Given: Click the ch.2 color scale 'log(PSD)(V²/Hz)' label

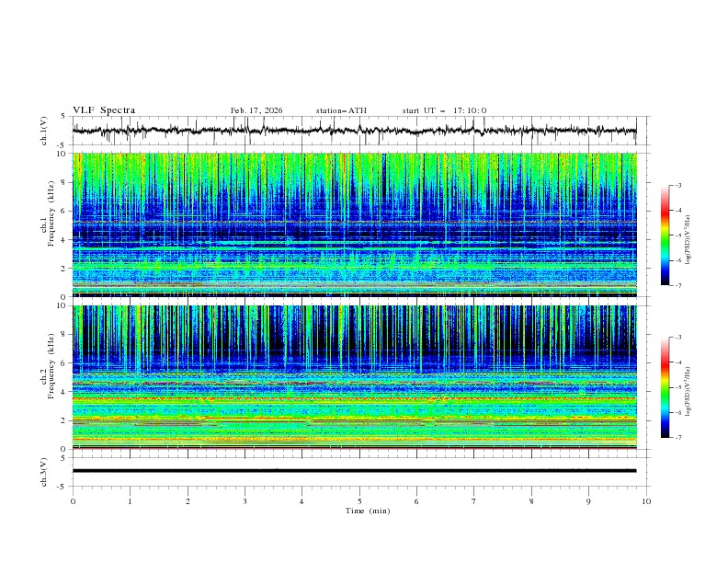Looking at the screenshot, I should [688, 392].
